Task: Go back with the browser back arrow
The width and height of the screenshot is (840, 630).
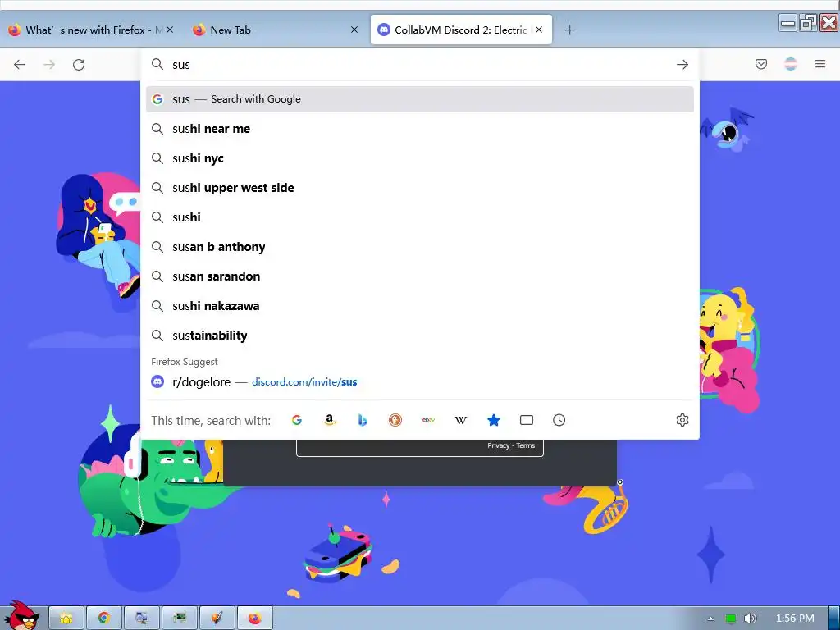Action: tap(20, 65)
